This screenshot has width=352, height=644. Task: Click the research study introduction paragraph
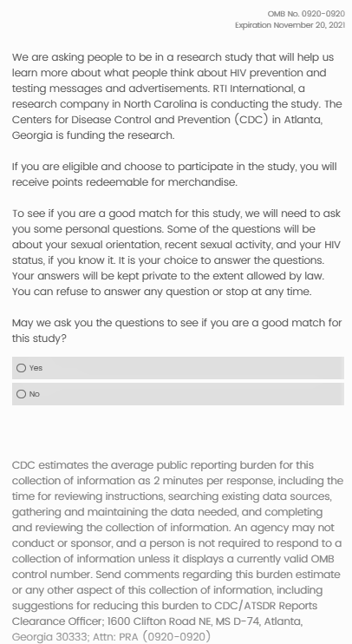[x=177, y=96]
